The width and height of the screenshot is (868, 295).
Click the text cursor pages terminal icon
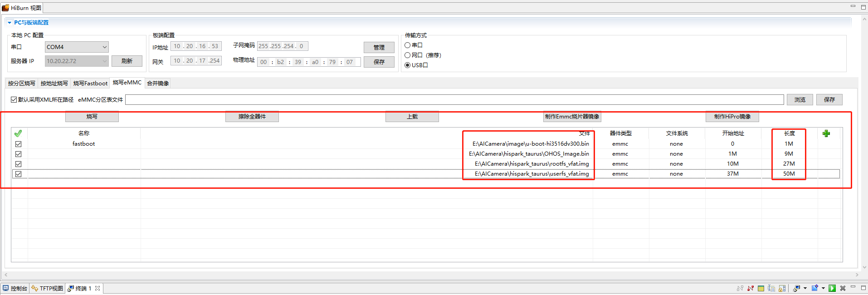point(771,288)
